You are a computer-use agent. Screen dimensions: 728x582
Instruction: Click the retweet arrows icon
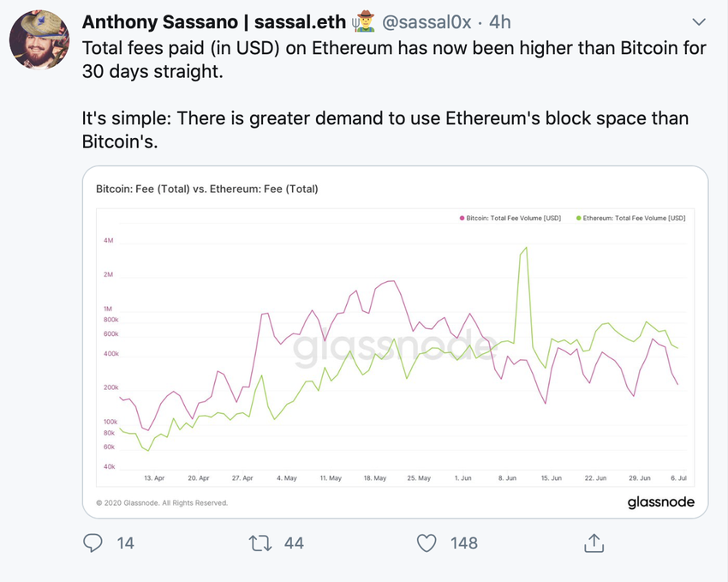click(259, 543)
